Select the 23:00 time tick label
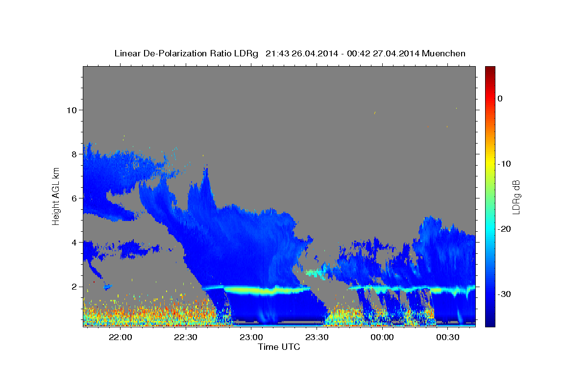 point(251,337)
